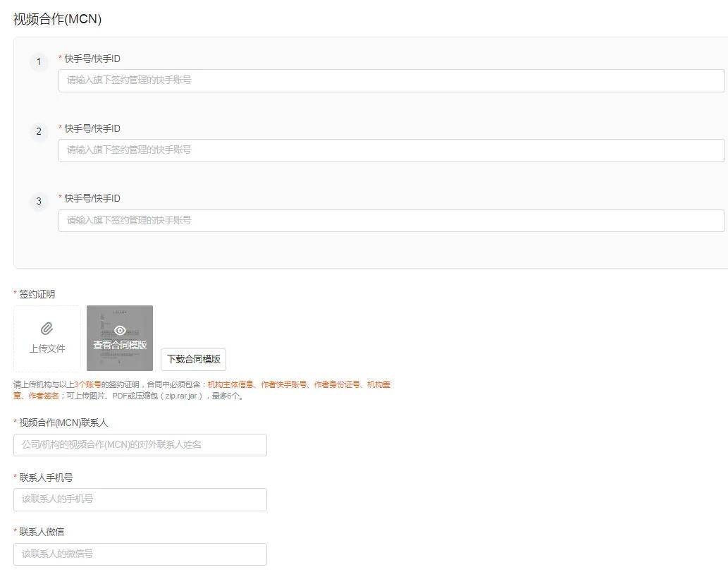Image resolution: width=728 pixels, height=572 pixels.
Task: Click the 联系人手机号 label
Action: 46,477
